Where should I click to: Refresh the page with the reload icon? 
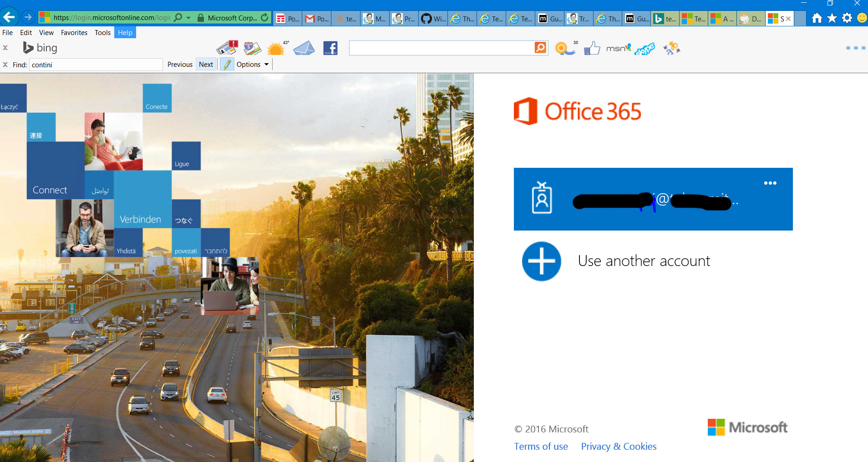coord(264,18)
